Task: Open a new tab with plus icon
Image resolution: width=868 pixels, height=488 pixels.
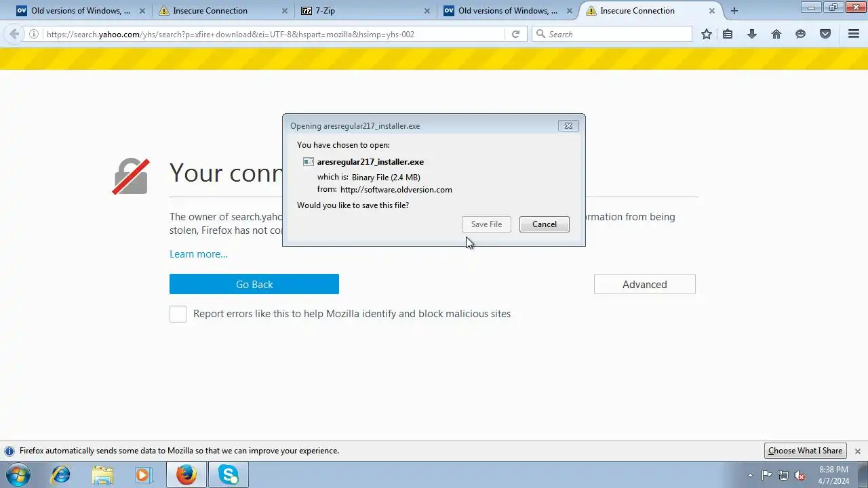Action: [x=734, y=11]
